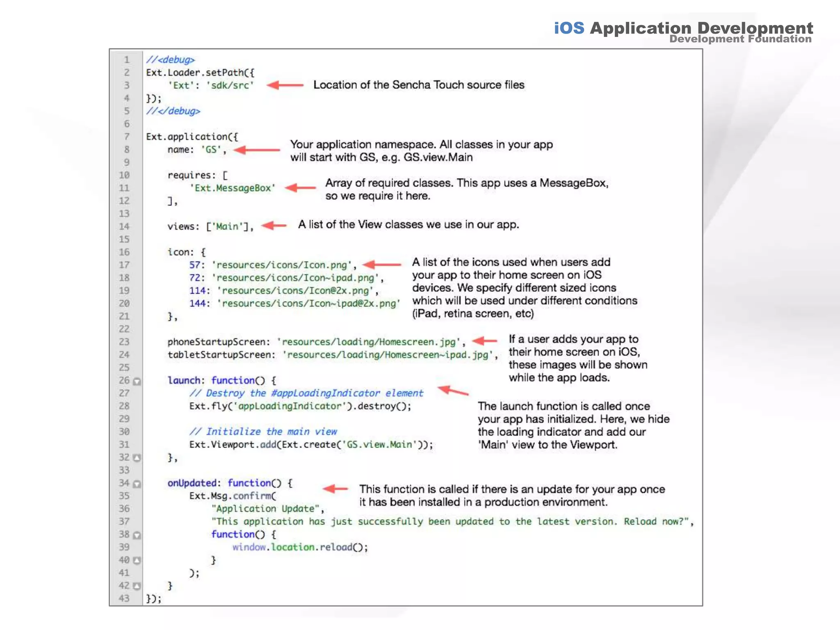Click the 'Reload now?' message string line
840x630 pixels.
tap(452, 521)
